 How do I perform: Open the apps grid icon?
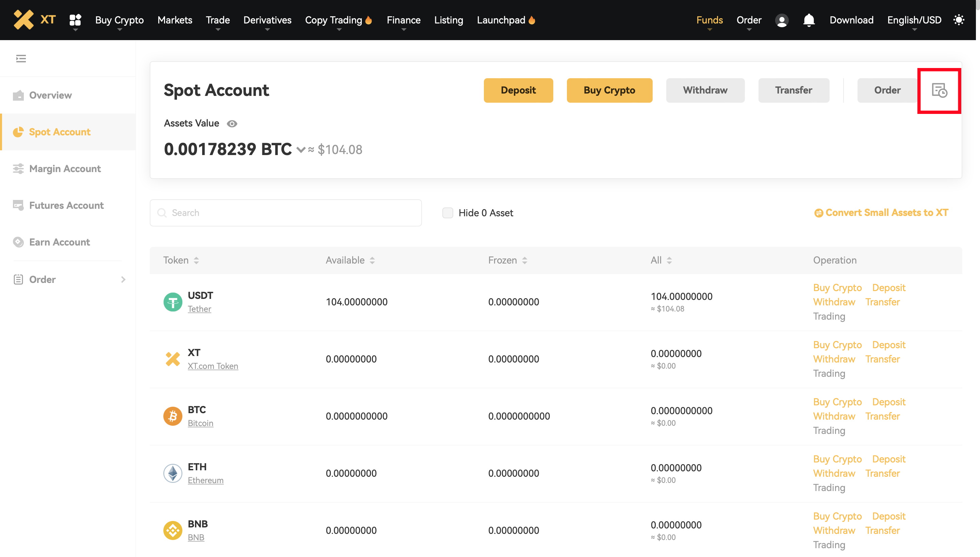pyautogui.click(x=75, y=20)
